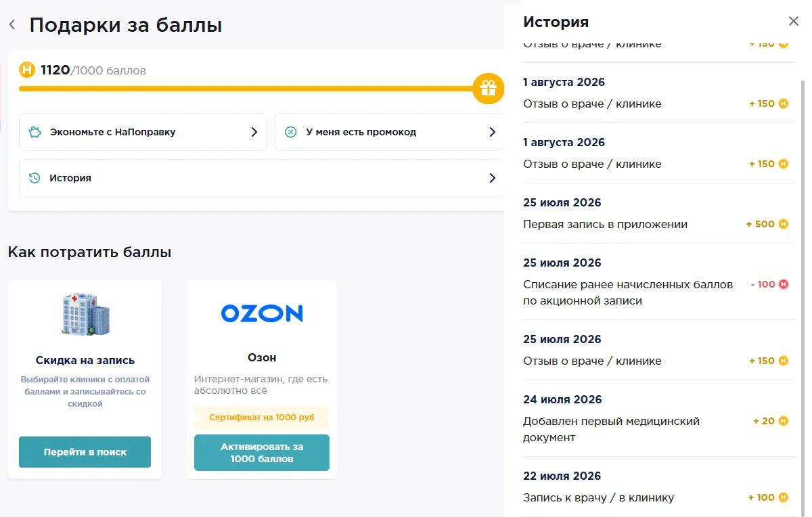Click the history clock icon in История row
The image size is (812, 517).
pyautogui.click(x=35, y=178)
